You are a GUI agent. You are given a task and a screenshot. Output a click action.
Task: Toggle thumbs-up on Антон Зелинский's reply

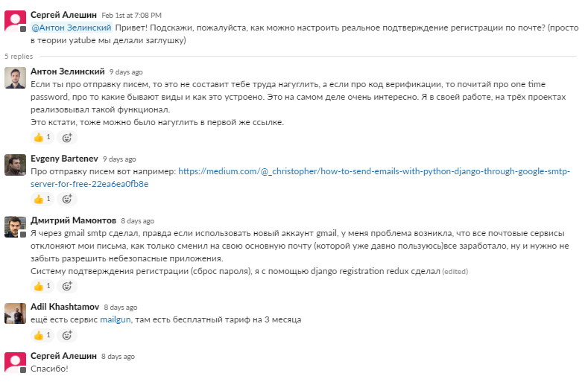42,138
